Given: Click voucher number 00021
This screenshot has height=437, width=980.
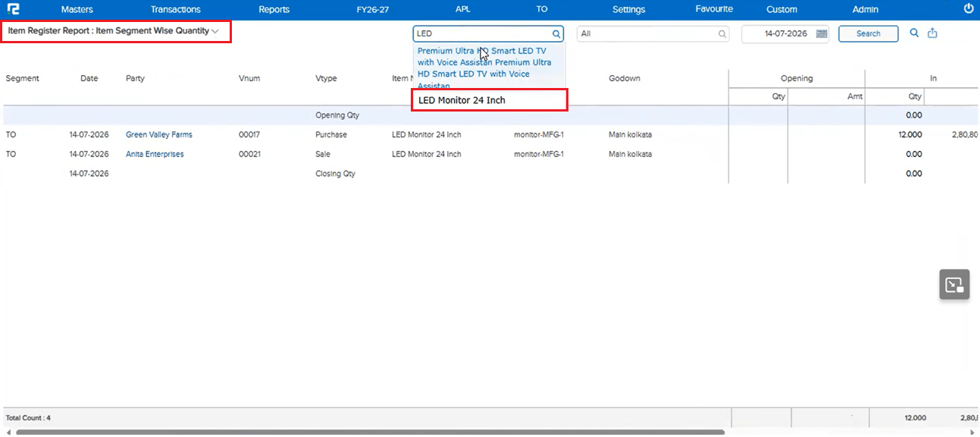Looking at the screenshot, I should click(249, 154).
